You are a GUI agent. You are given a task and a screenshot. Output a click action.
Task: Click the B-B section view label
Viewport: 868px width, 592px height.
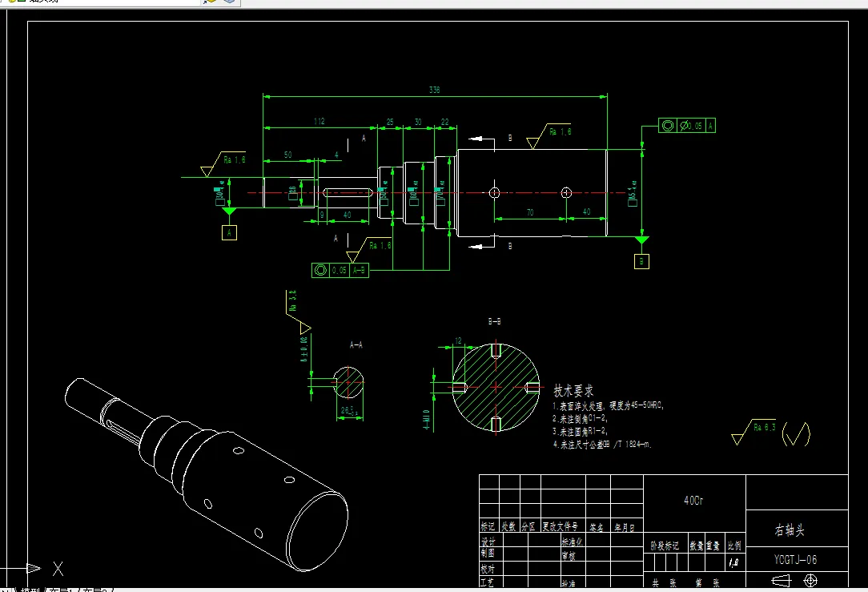(x=494, y=321)
